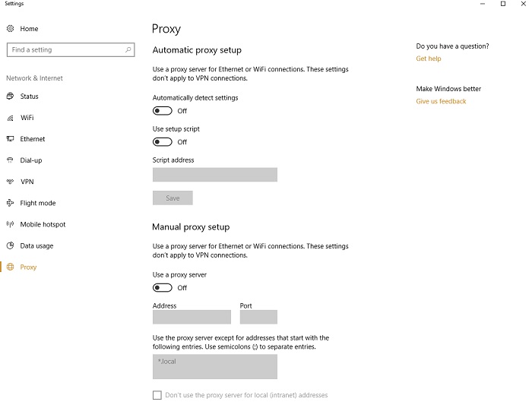Click the search magnifier icon
The image size is (532, 405).
click(128, 49)
